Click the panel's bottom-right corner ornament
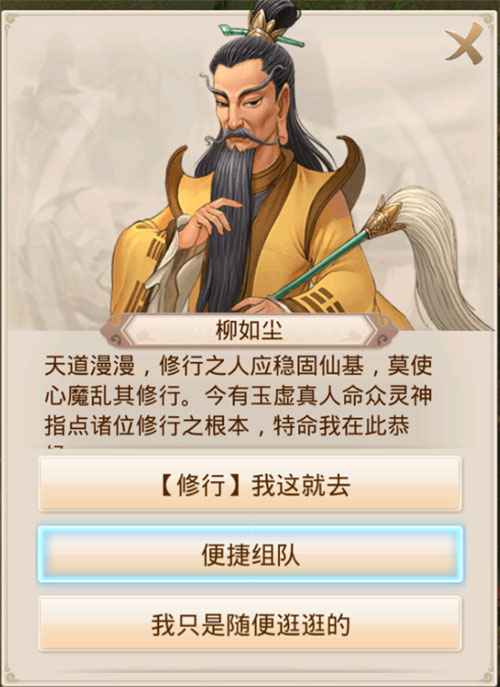Image resolution: width=500 pixels, height=687 pixels. (x=487, y=673)
